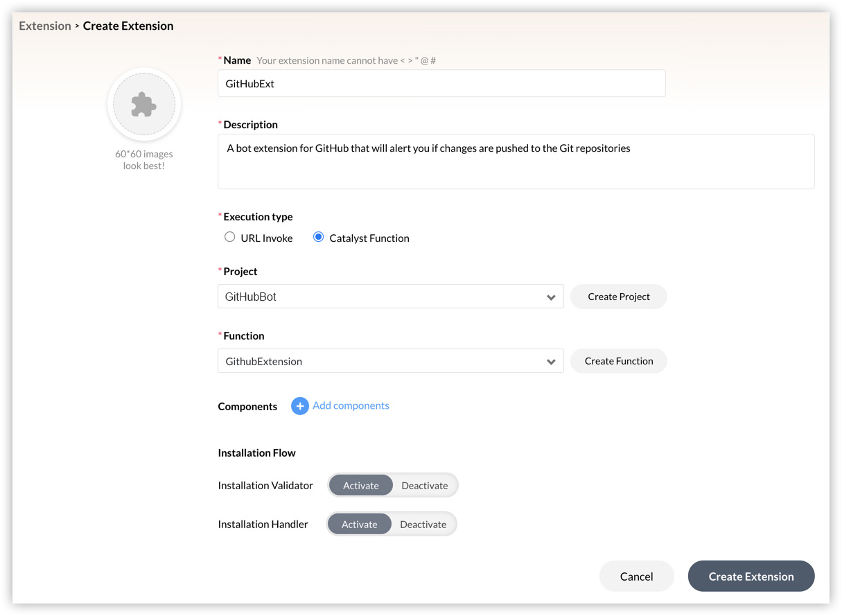Select the URL Invoke execution type
Image resolution: width=842 pixels, height=616 pixels.
(230, 237)
